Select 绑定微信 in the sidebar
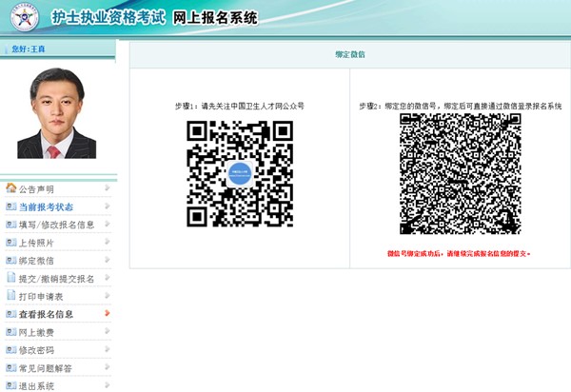 pos(36,261)
